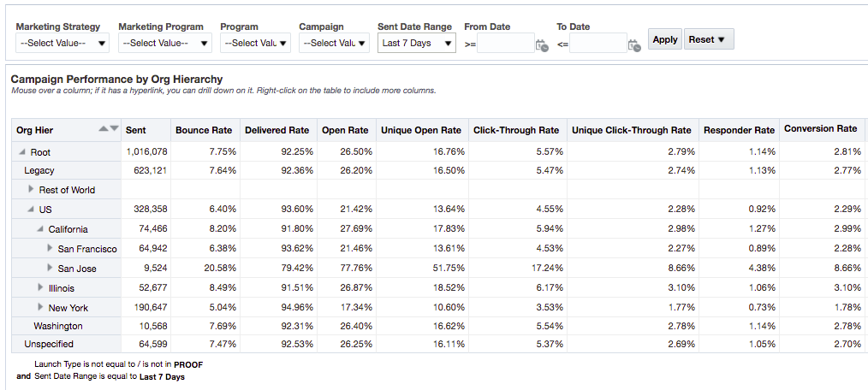Open the To Date calendar picker
The height and width of the screenshot is (390, 868).
click(633, 45)
